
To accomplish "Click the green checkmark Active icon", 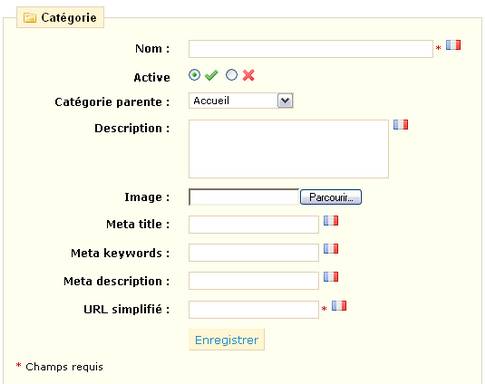I will click(211, 75).
